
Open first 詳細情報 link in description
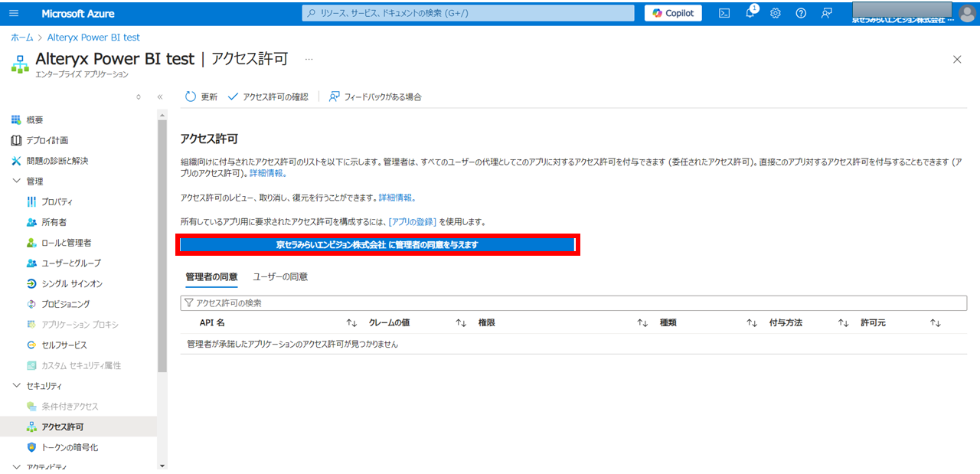click(x=268, y=174)
